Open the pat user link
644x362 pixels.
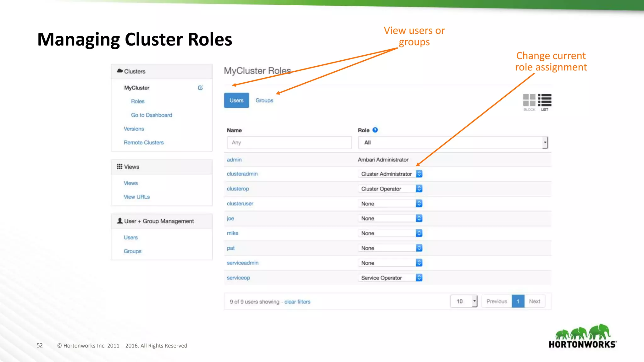pyautogui.click(x=231, y=248)
